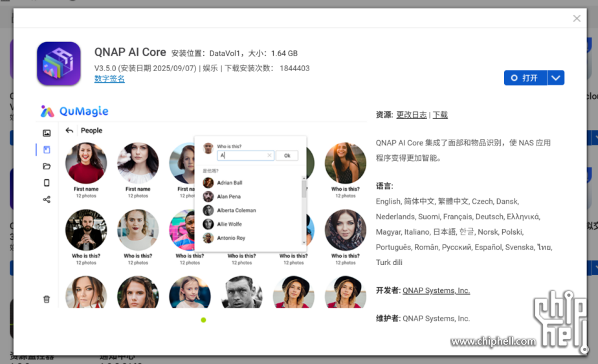
Task: Click the Ok button in Who is this popup
Action: tap(287, 156)
